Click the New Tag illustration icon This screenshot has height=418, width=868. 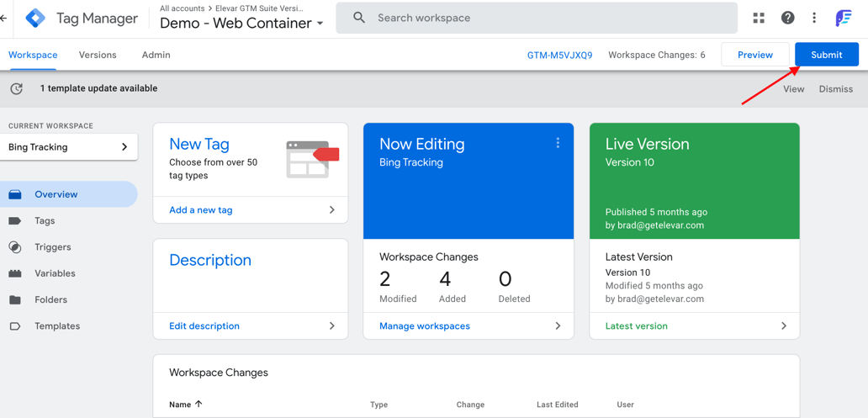pos(312,159)
